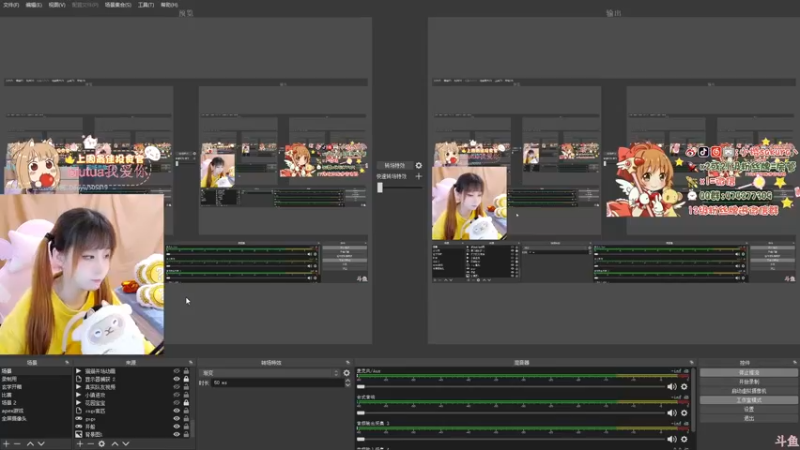
Task: Open 台式音响 channel settings gear
Action: (x=684, y=413)
